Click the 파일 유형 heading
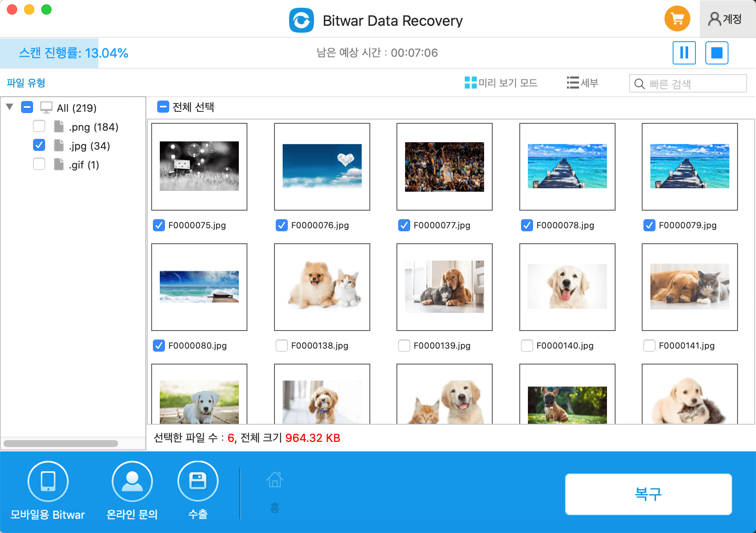756x533 pixels. click(26, 83)
